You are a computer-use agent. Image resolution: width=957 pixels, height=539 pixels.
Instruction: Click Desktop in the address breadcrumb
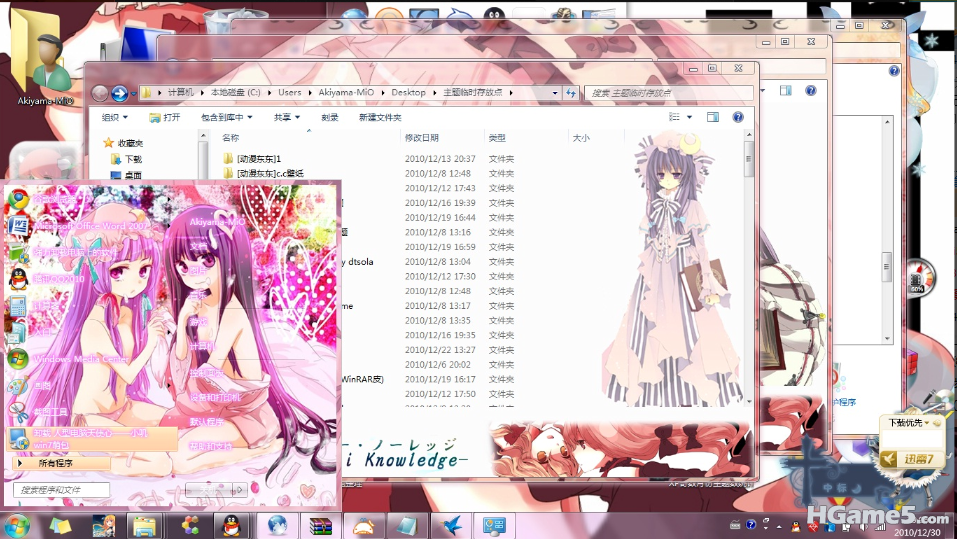tap(408, 92)
